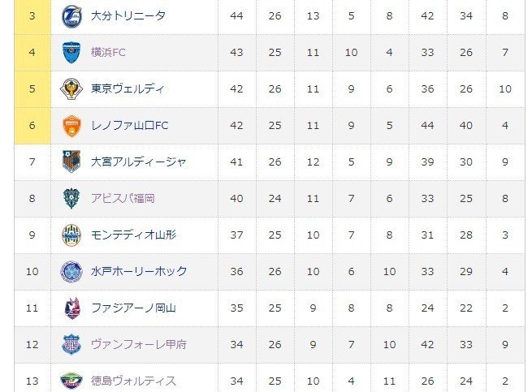Viewport: 532px width, 392px height.
Task: Open the 横浜FC team link
Action: point(108,53)
